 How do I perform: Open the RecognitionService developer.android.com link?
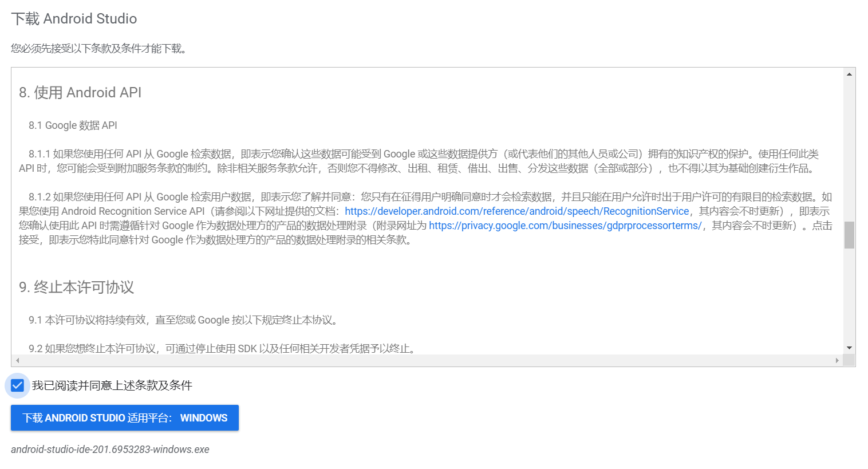coord(517,211)
